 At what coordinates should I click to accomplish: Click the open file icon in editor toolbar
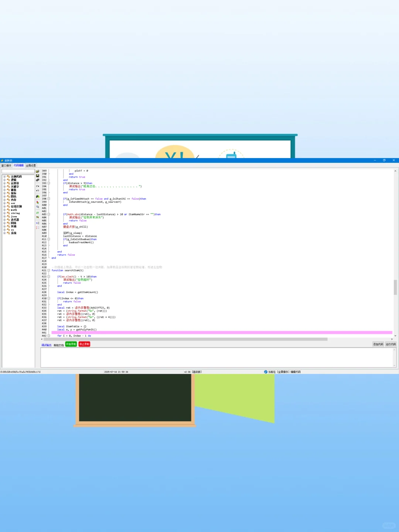pyautogui.click(x=37, y=171)
